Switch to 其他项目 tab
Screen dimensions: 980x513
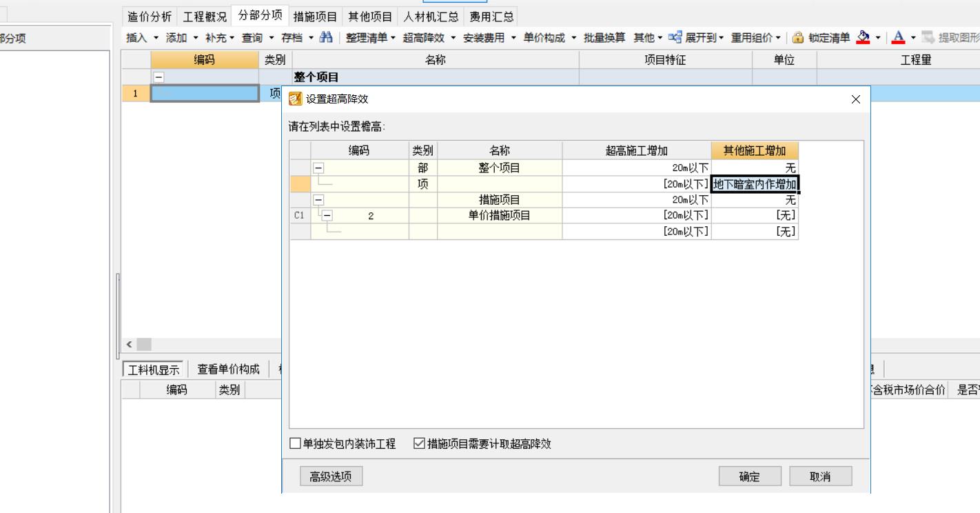coord(370,17)
